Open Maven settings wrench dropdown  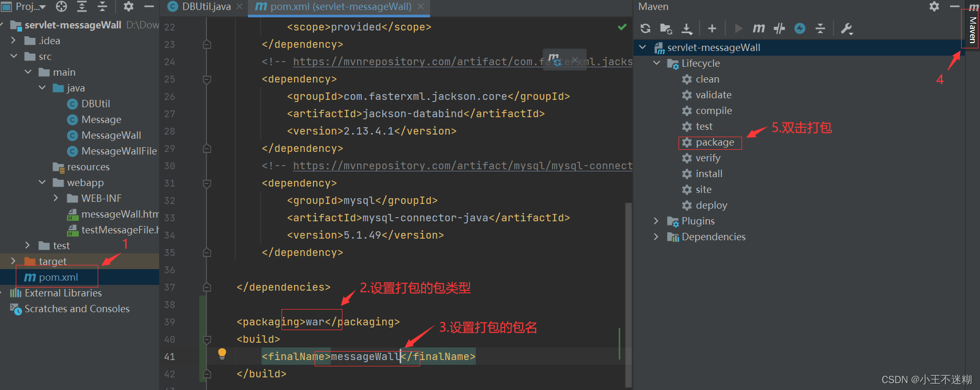coord(847,28)
